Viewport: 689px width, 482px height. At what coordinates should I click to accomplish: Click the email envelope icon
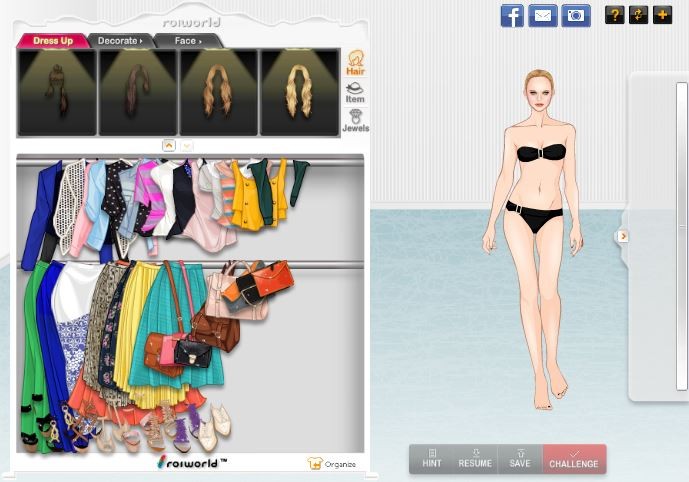[542, 15]
